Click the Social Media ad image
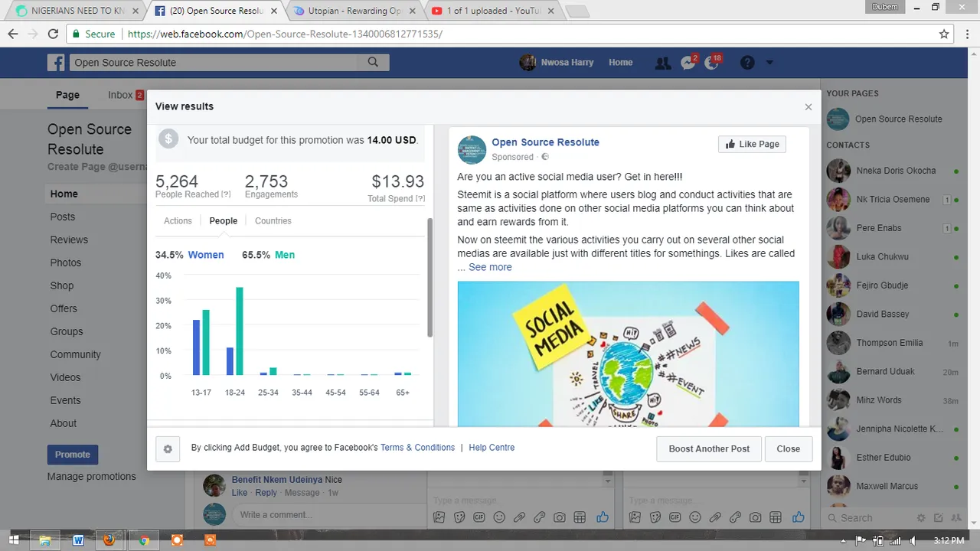The image size is (980, 551). click(x=628, y=354)
